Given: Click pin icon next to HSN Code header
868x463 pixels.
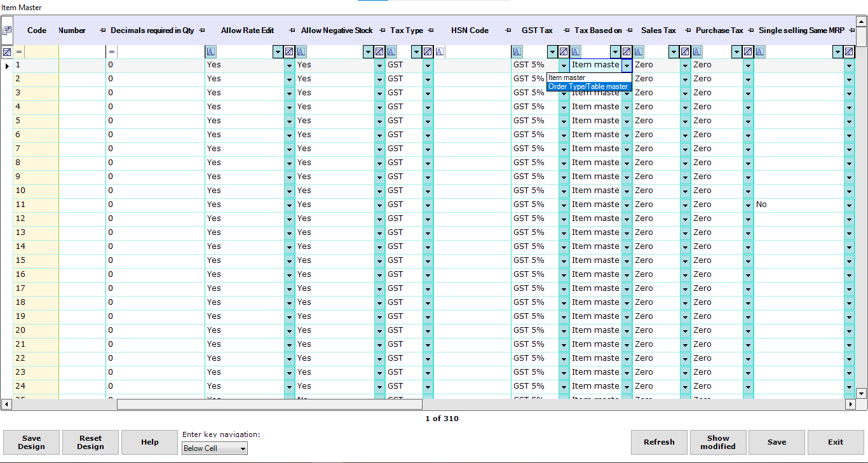Looking at the screenshot, I should [508, 30].
